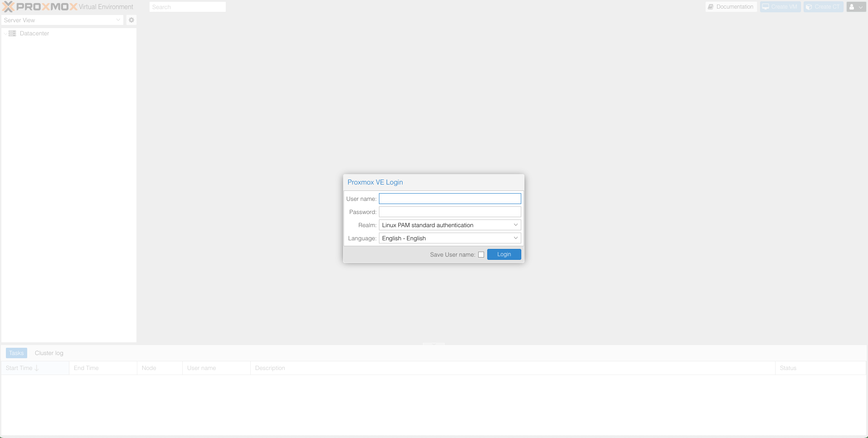Click the top Search box
Viewport: 868px width, 438px height.
(188, 7)
